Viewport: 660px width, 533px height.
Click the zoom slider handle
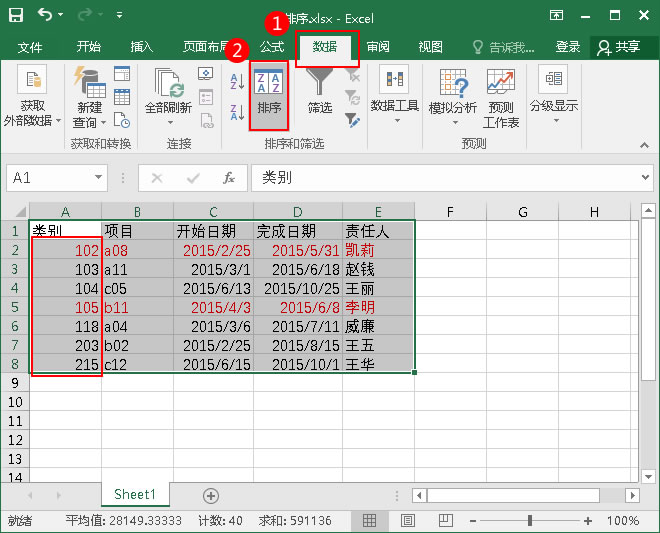530,521
